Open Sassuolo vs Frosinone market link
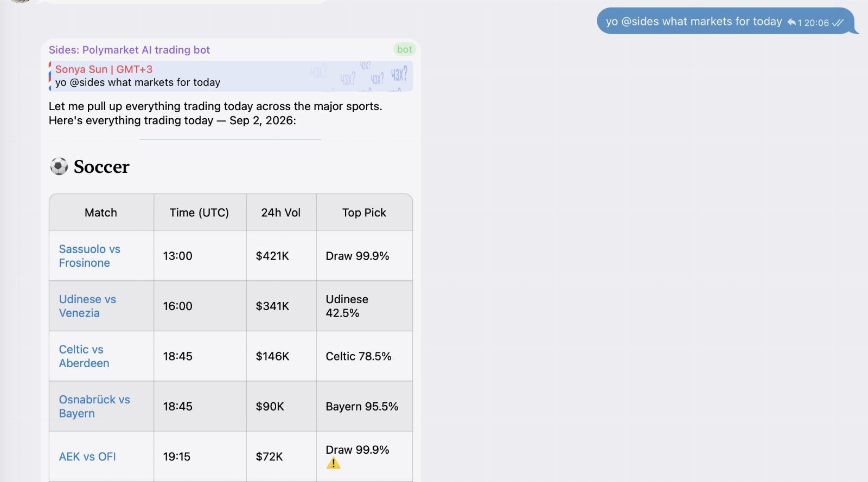Image resolution: width=868 pixels, height=482 pixels. [90, 256]
